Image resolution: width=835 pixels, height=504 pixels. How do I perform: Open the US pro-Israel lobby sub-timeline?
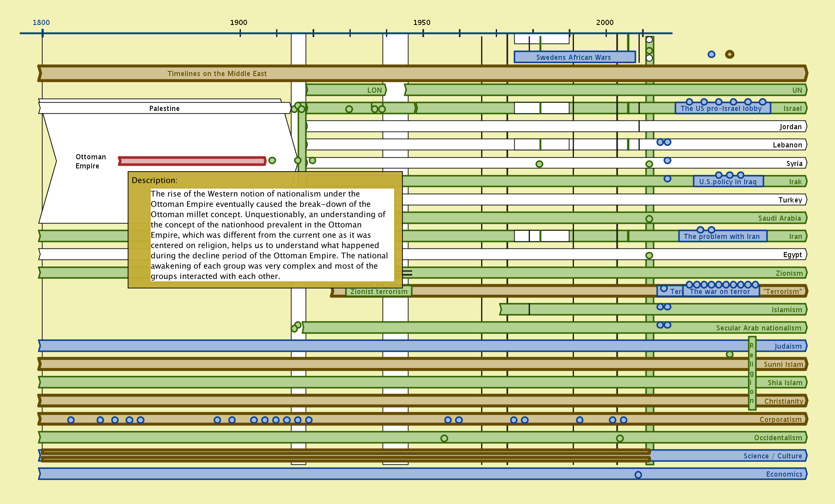(x=722, y=109)
